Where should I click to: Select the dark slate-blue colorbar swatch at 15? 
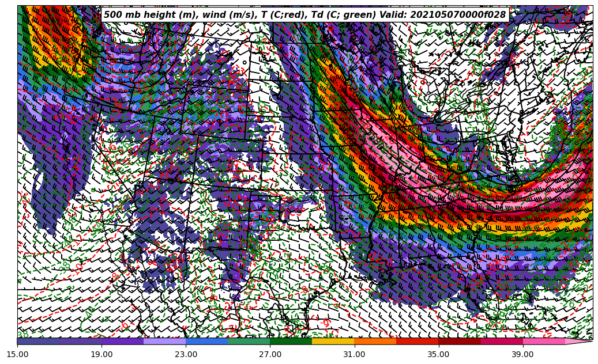tap(38, 341)
